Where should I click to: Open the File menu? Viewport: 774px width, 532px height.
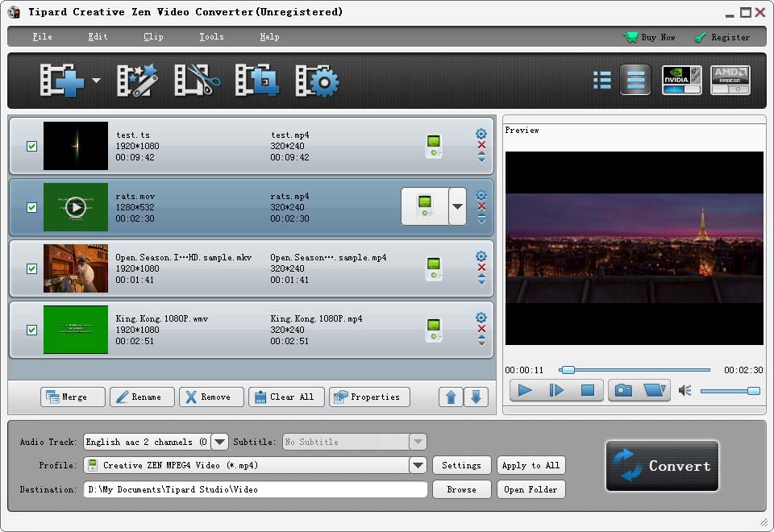pos(42,37)
